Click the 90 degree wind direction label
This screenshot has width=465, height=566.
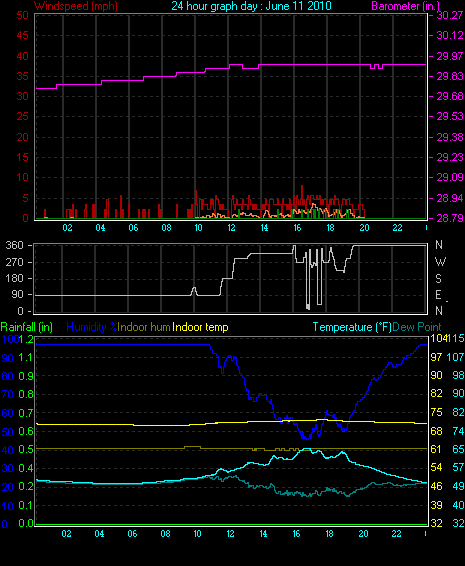(x=17, y=295)
